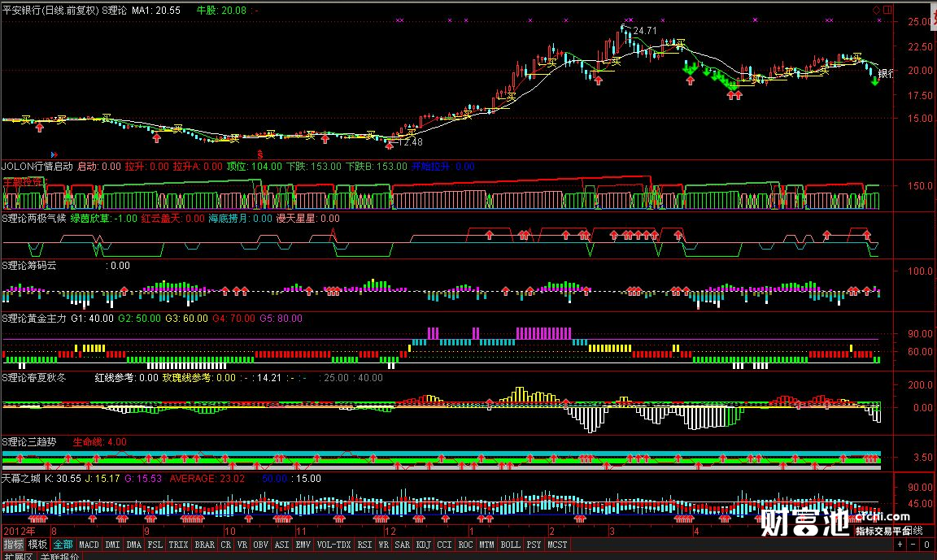Screen dimensions: 937x560
Task: Click the red $ marker below the candles
Action: 260,154
